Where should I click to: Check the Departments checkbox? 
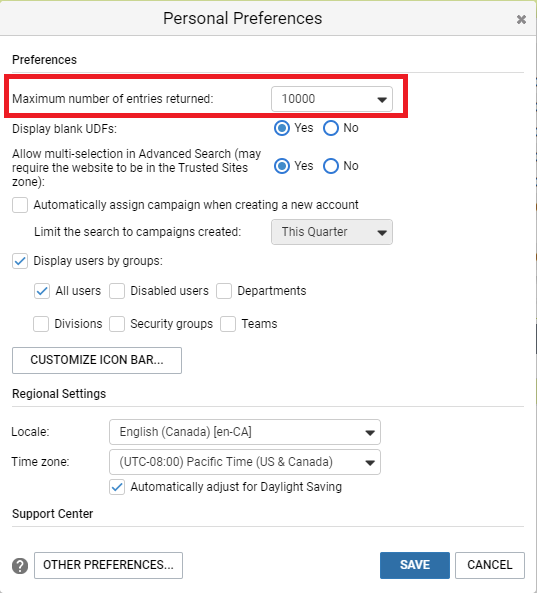[x=224, y=291]
